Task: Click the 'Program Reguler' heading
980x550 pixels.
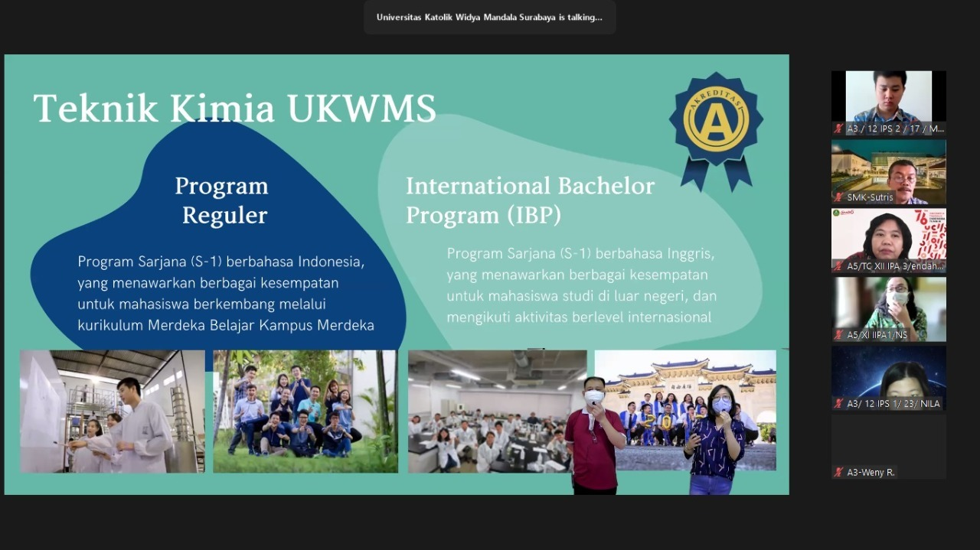Action: [x=221, y=200]
